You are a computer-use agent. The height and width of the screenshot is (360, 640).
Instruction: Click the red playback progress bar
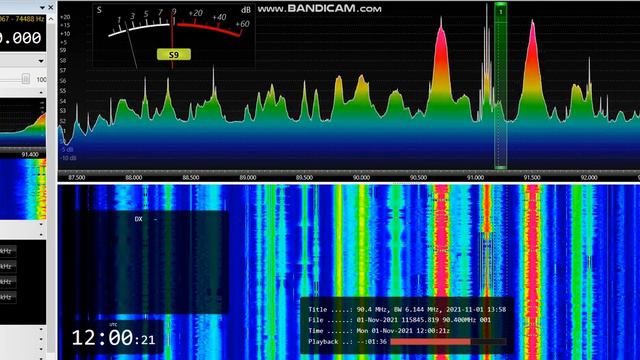click(x=431, y=342)
